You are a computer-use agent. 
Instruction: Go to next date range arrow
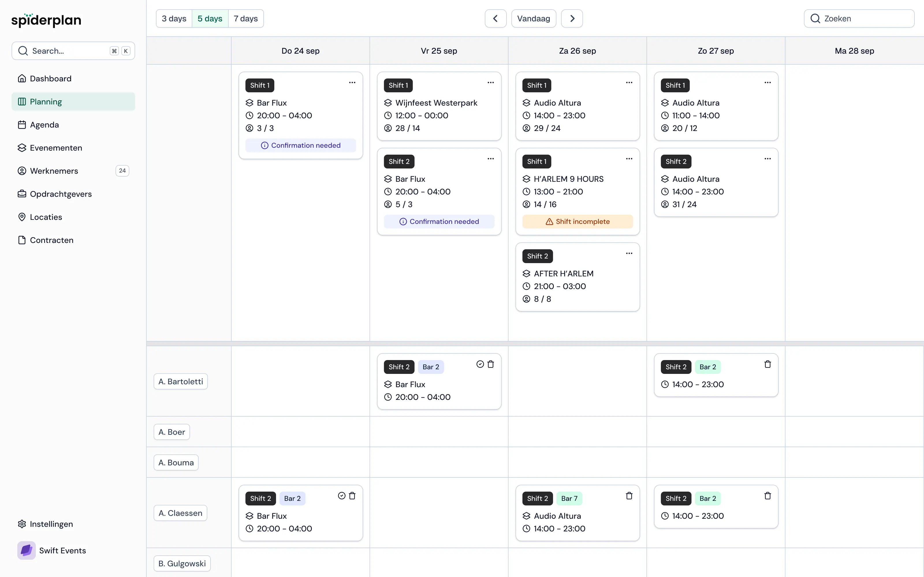(x=572, y=19)
